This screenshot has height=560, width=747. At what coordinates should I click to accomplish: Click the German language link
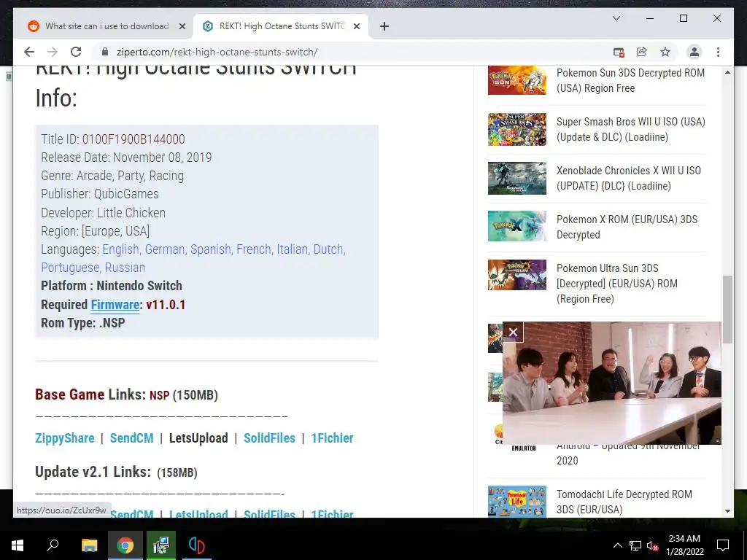[x=165, y=249]
